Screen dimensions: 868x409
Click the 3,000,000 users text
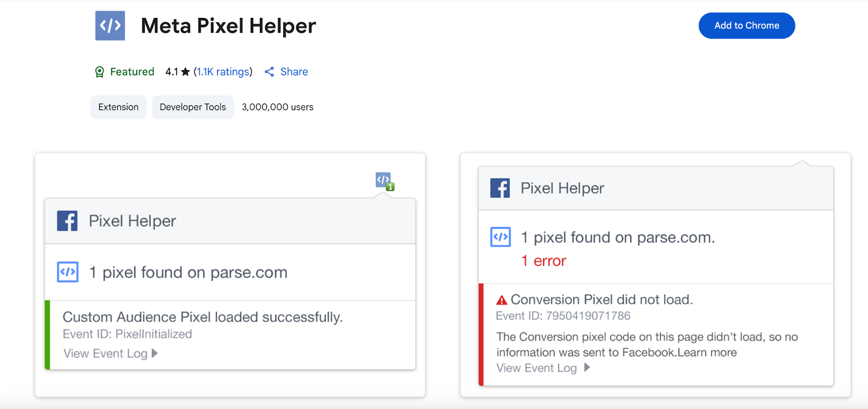(278, 107)
